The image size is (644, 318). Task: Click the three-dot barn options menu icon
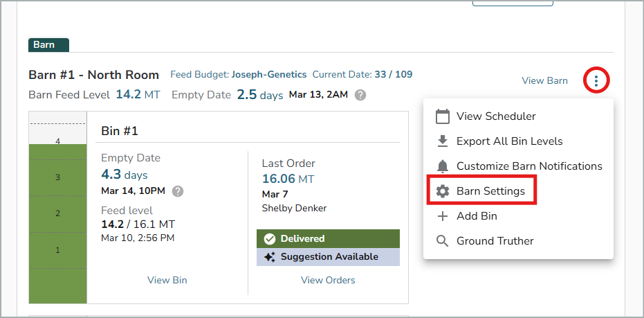coord(596,81)
